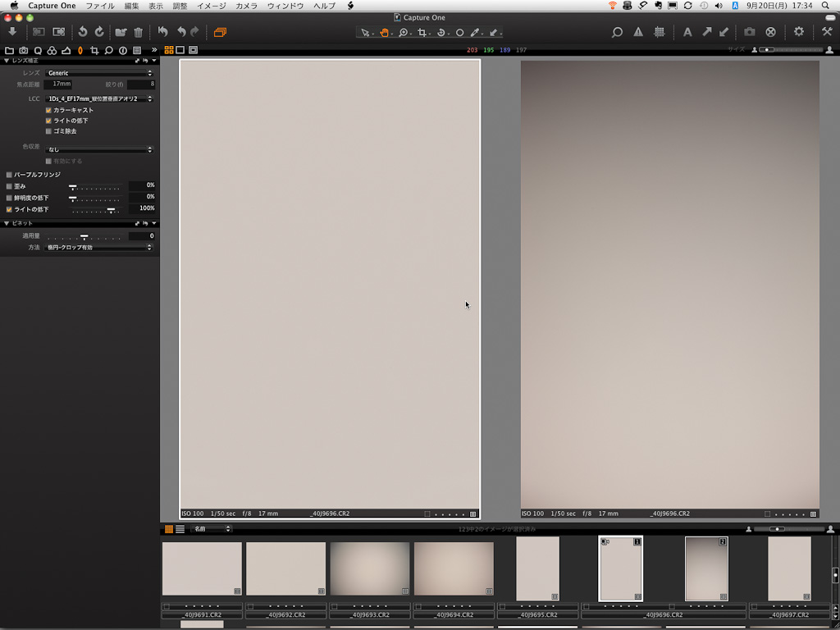Select the _40J9693.CR2 thumbnail
This screenshot has width=840, height=630.
(x=369, y=568)
